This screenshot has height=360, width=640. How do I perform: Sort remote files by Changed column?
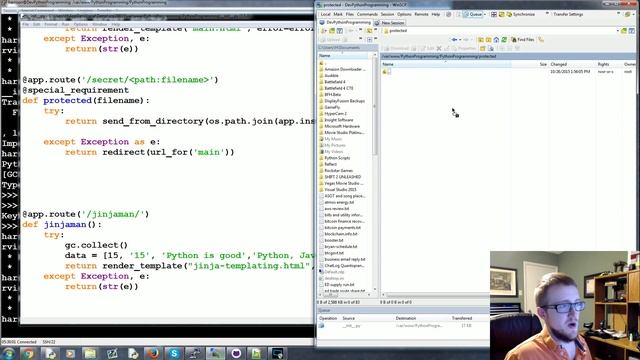coord(572,64)
